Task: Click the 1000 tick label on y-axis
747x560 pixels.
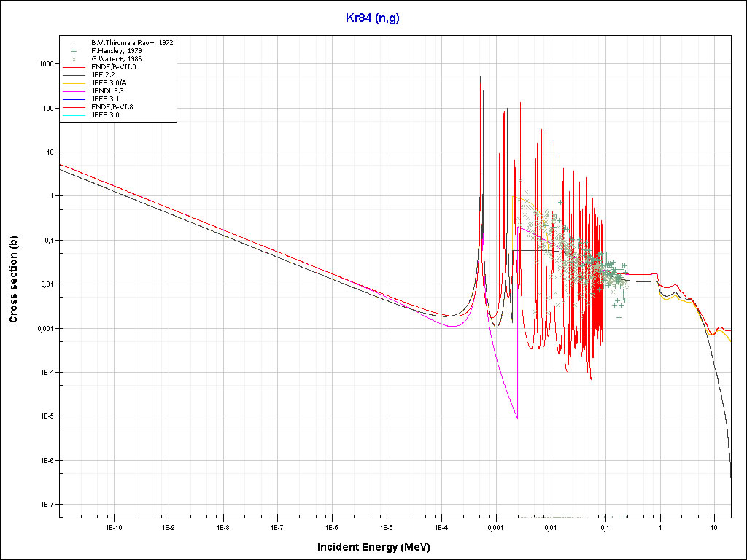Action: point(47,64)
